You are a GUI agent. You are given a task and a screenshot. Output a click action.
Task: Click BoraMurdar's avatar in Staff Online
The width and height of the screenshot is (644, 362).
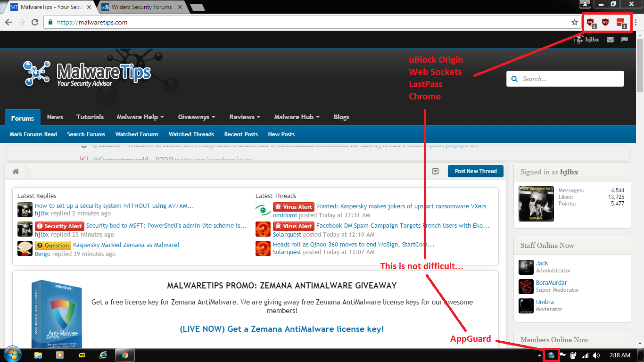tap(526, 286)
